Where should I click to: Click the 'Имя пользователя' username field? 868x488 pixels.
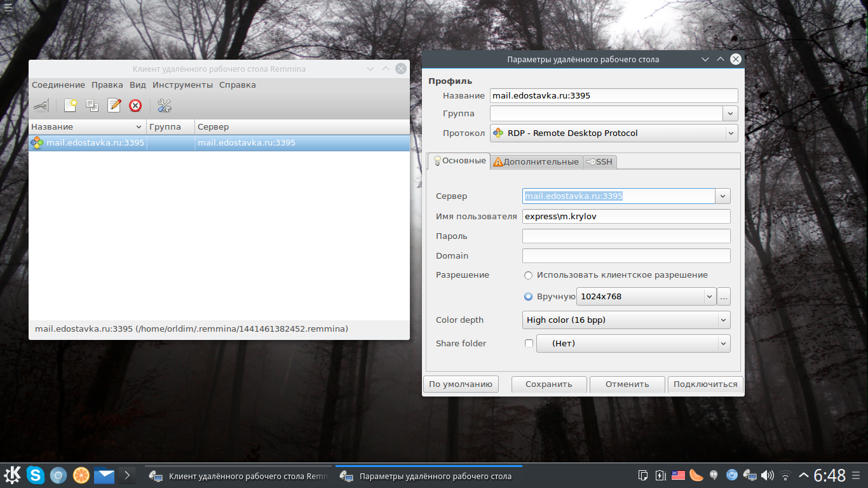click(627, 217)
